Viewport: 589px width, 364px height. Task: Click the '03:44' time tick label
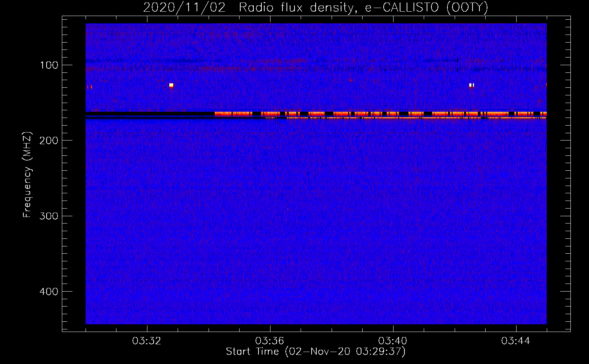[516, 341]
